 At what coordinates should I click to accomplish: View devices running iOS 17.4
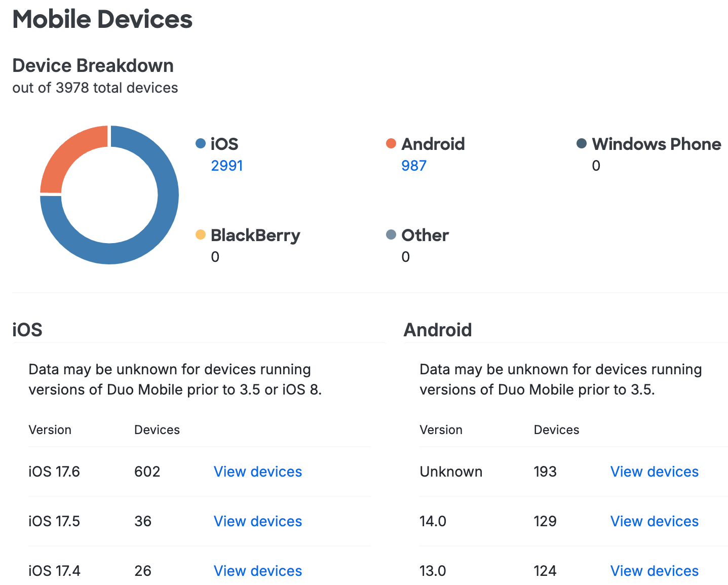[257, 571]
